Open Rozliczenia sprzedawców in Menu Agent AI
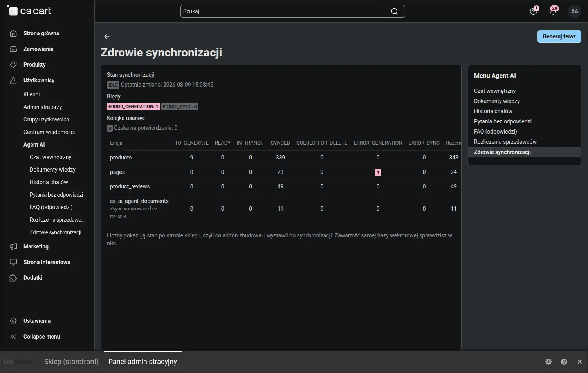 click(x=505, y=142)
